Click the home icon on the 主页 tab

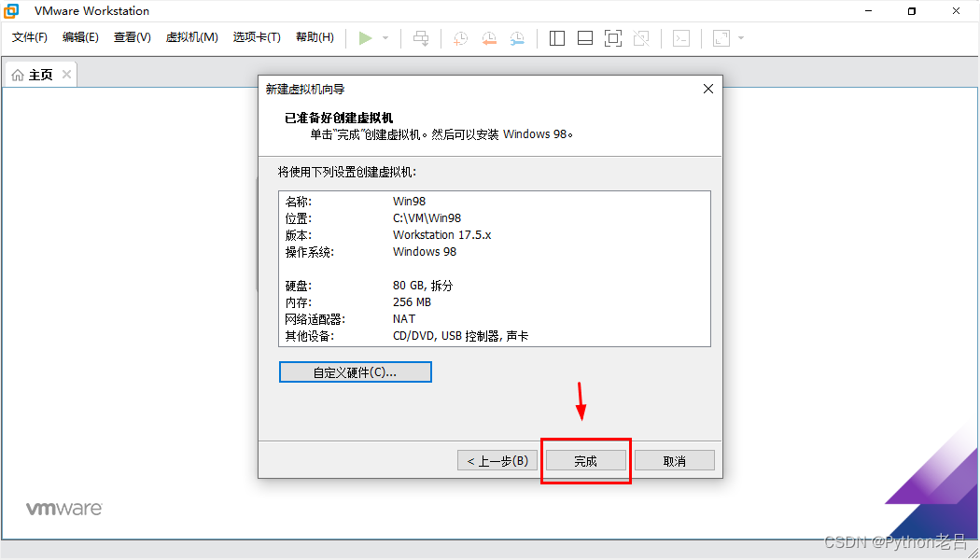click(18, 76)
